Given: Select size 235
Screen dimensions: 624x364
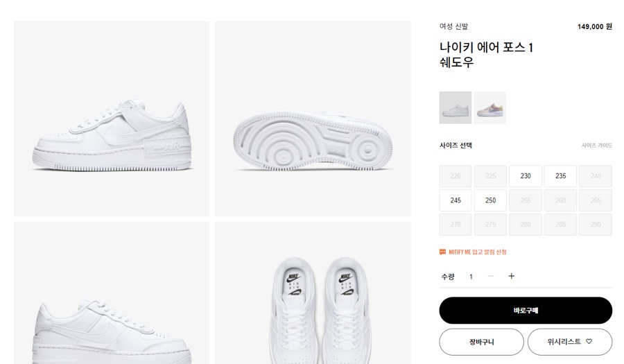Looking at the screenshot, I should (560, 176).
